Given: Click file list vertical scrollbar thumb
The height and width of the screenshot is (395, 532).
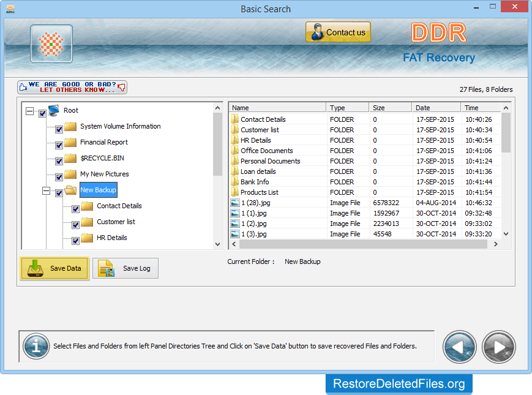Looking at the screenshot, I should tap(506, 133).
